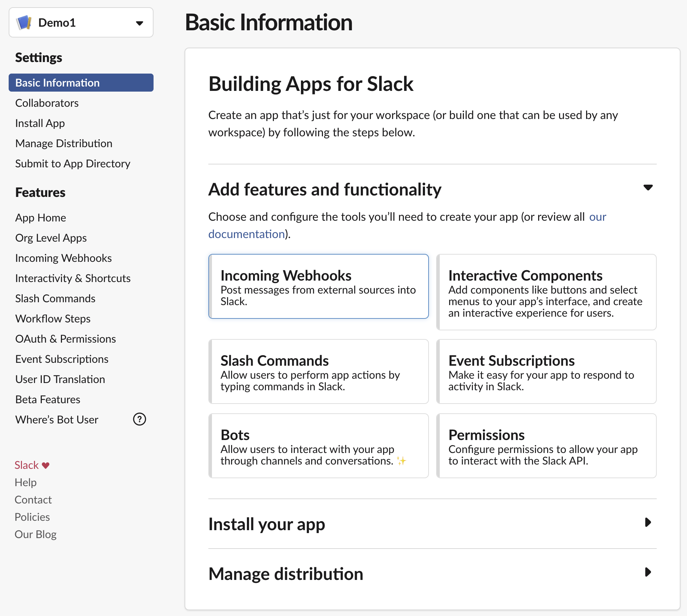
Task: Open the Event Subscriptions feature card
Action: tap(546, 371)
